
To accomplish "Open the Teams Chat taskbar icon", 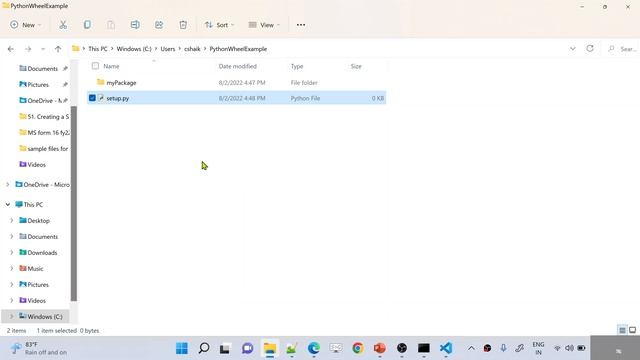I will (247, 348).
